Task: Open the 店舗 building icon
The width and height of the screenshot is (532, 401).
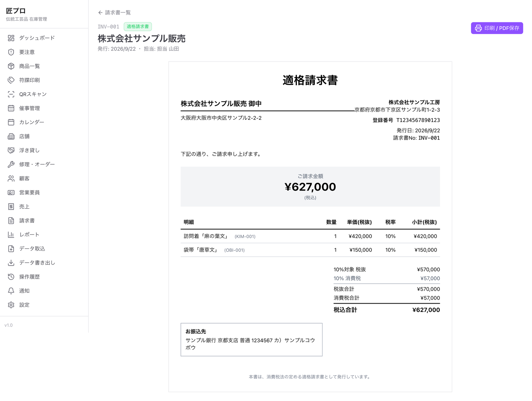Action: tap(11, 136)
